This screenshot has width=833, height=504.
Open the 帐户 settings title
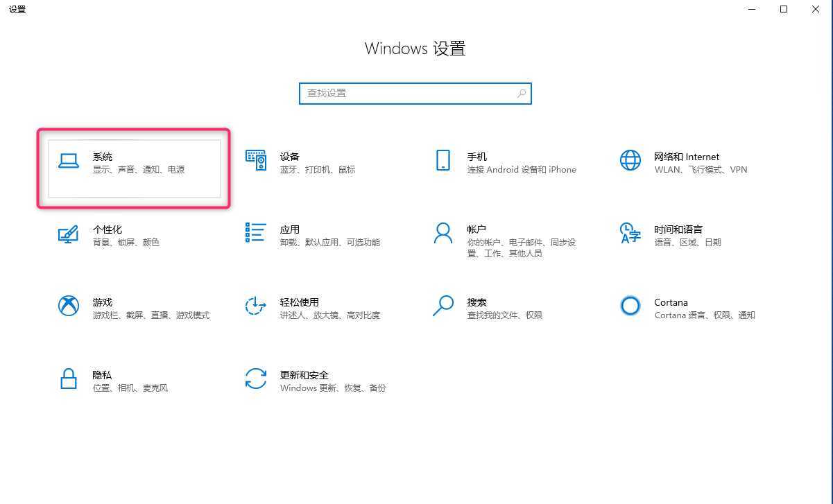coord(477,229)
